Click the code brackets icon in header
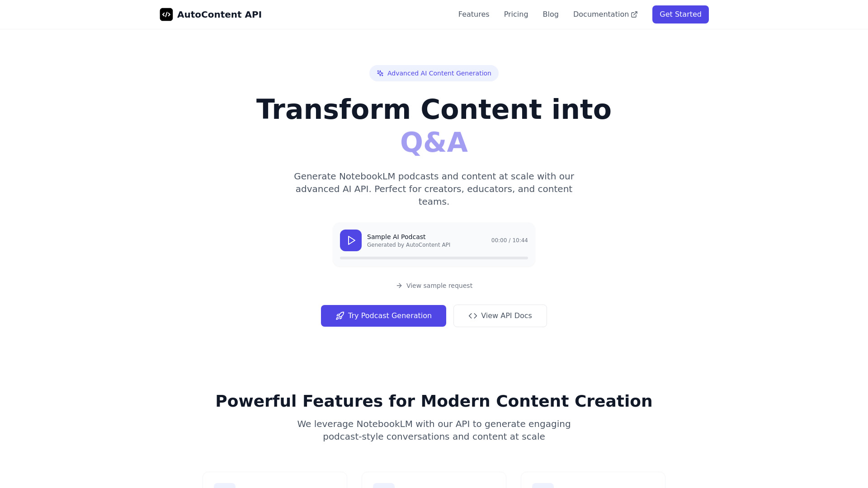Viewport: 868px width, 488px height. (x=166, y=14)
